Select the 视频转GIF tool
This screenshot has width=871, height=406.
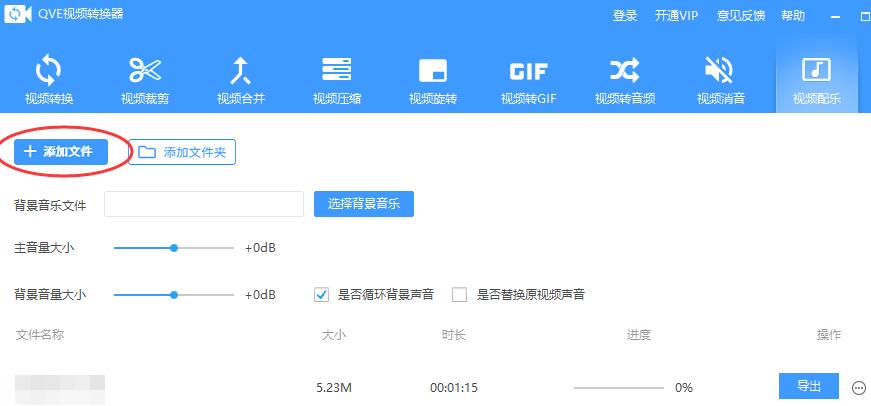tap(528, 79)
